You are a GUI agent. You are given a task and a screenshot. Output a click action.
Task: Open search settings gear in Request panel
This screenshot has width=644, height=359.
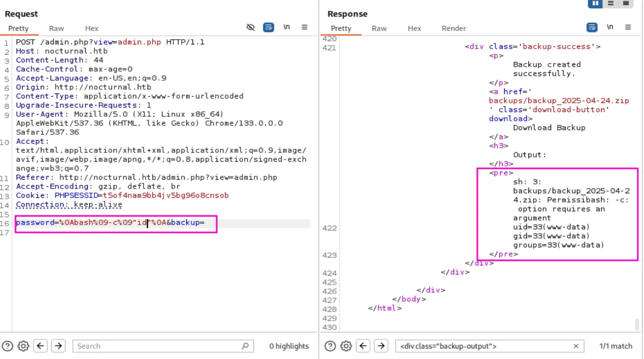[23, 346]
